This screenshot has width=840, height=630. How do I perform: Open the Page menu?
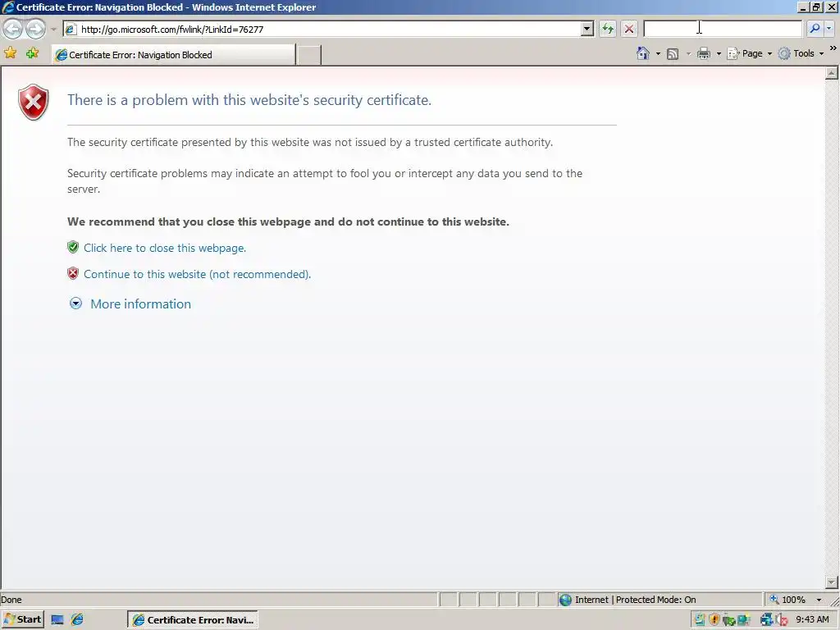coord(750,53)
